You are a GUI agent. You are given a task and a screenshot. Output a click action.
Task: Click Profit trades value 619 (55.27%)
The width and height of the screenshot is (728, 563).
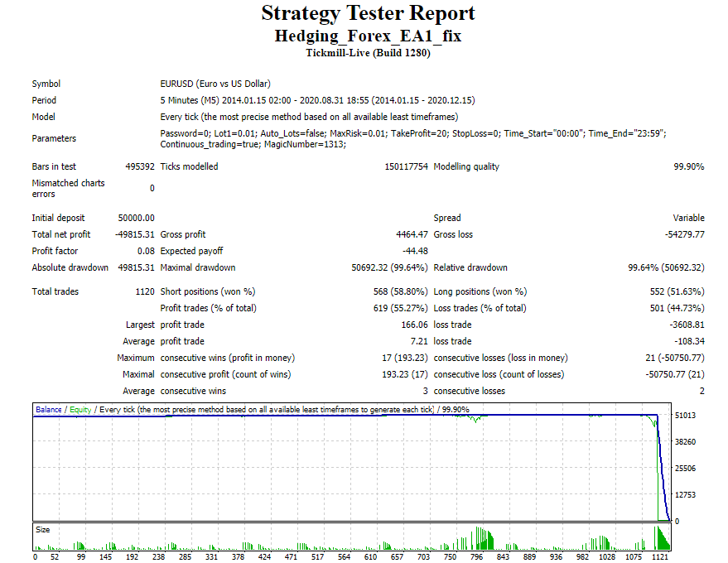[401, 308]
